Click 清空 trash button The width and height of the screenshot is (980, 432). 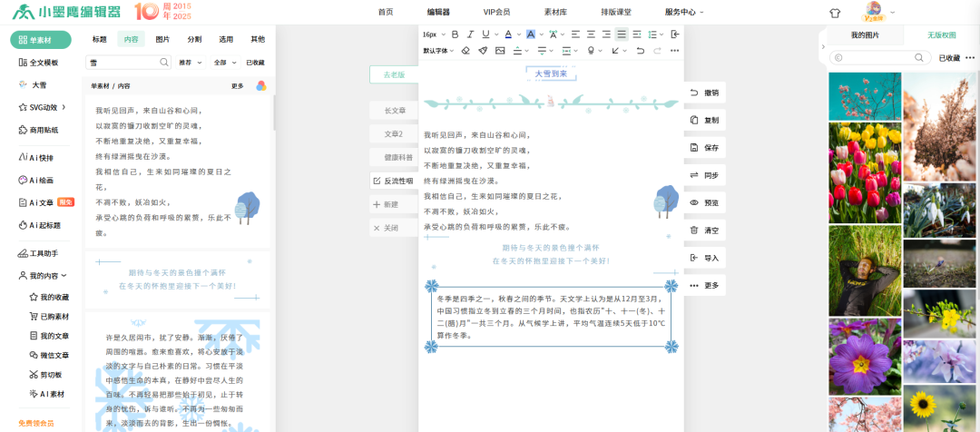point(704,230)
